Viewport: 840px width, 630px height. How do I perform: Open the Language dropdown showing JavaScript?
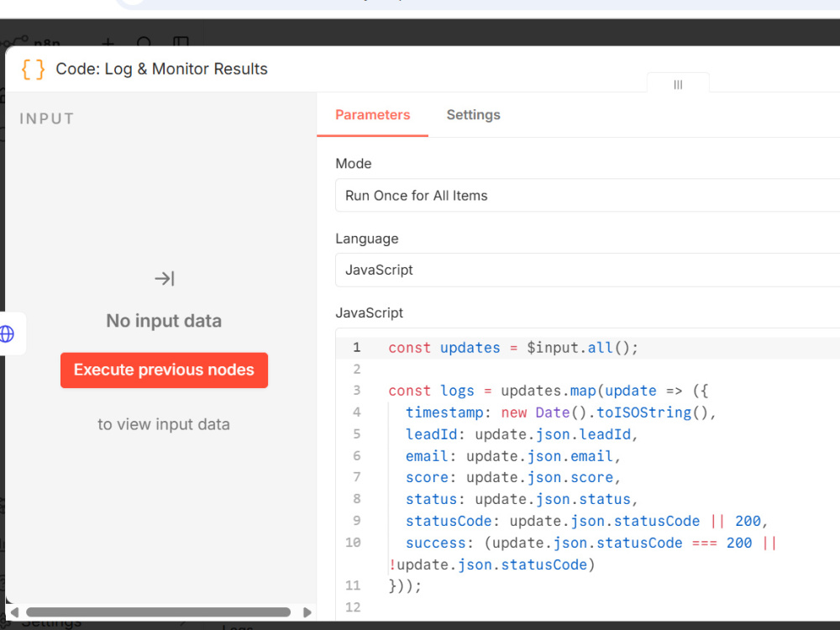click(587, 270)
